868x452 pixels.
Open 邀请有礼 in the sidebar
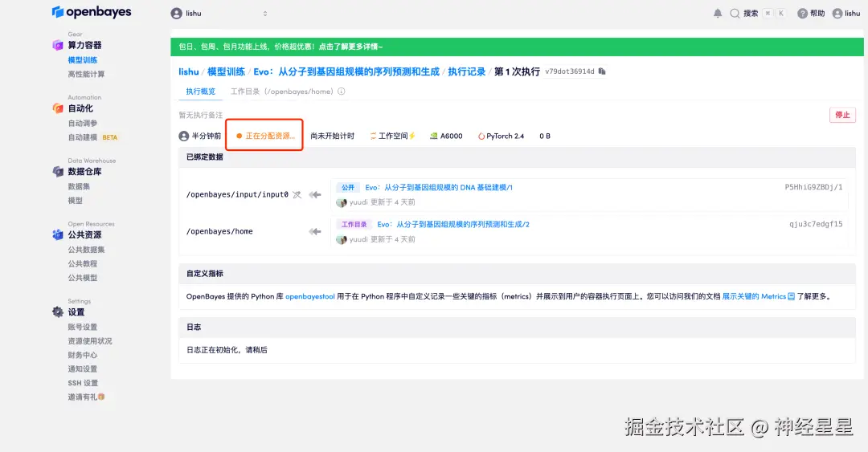coord(86,397)
